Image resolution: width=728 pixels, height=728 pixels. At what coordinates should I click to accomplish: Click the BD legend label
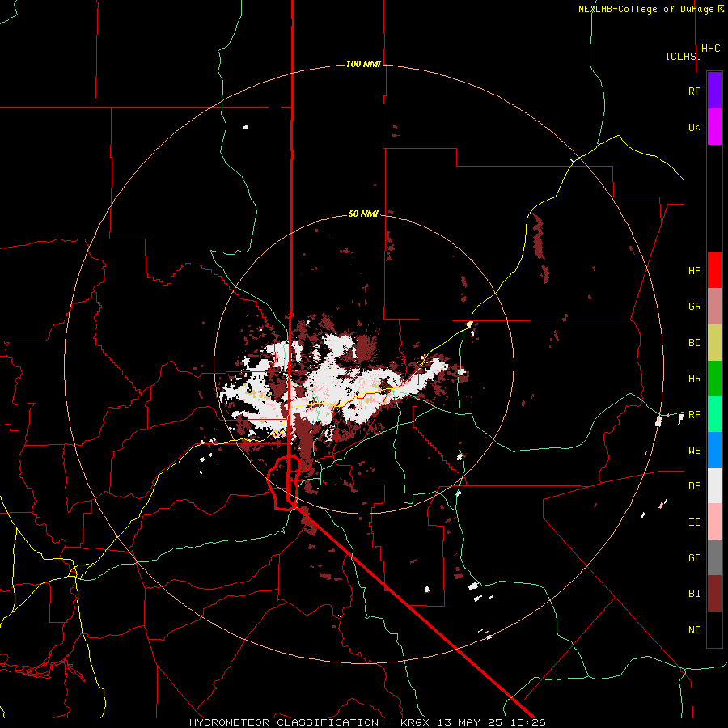(694, 343)
